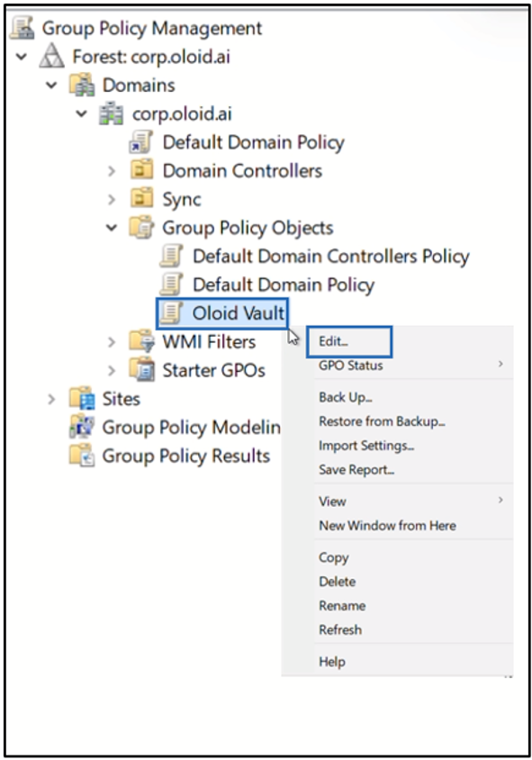The width and height of the screenshot is (532, 760).
Task: Select Default Domain Controllers Policy label
Action: tap(331, 257)
